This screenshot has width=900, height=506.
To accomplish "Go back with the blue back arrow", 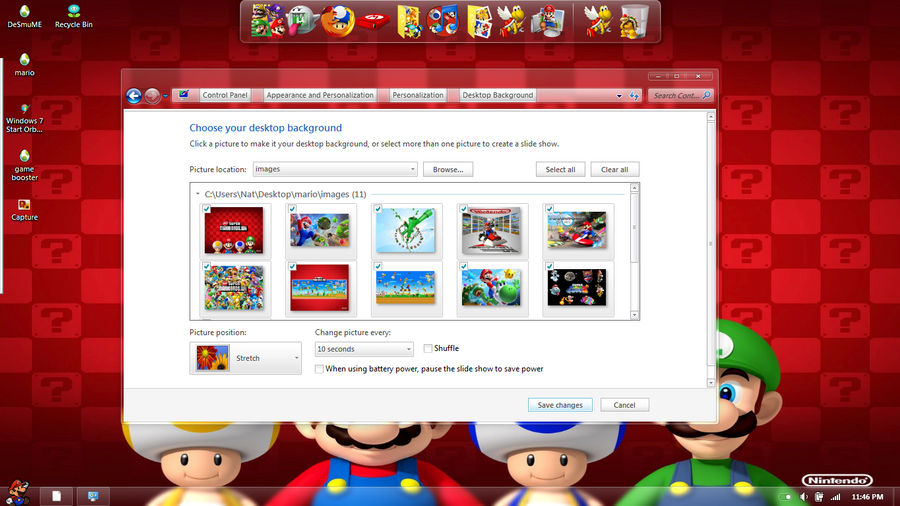I will [134, 96].
